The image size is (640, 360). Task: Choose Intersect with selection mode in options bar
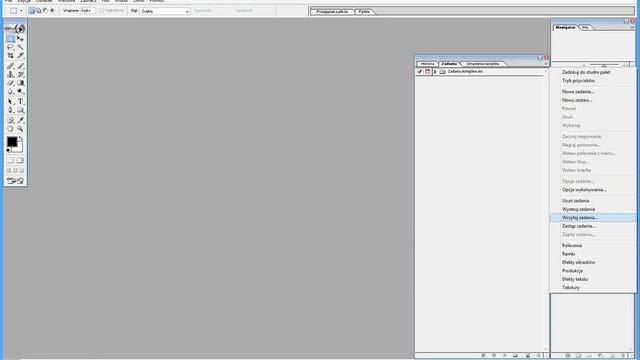[x=52, y=11]
